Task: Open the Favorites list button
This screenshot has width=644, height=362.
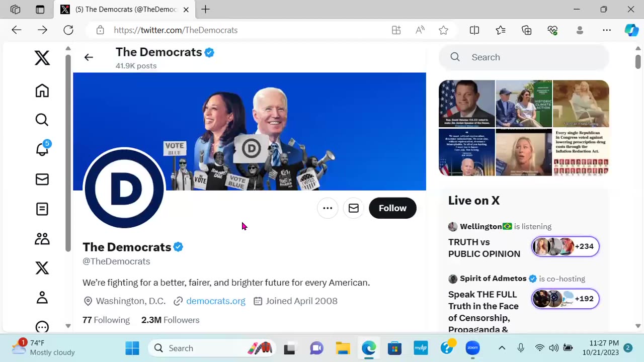Action: pyautogui.click(x=501, y=30)
